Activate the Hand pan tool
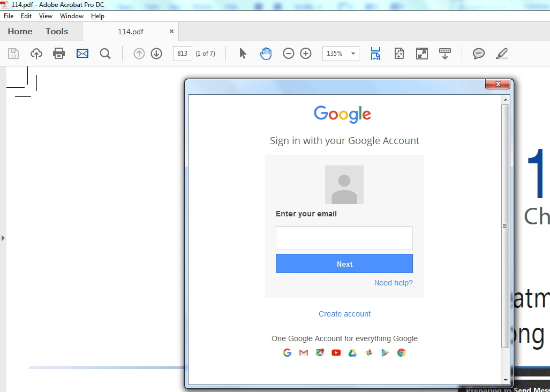Screen dimensions: 550x392 [266, 54]
